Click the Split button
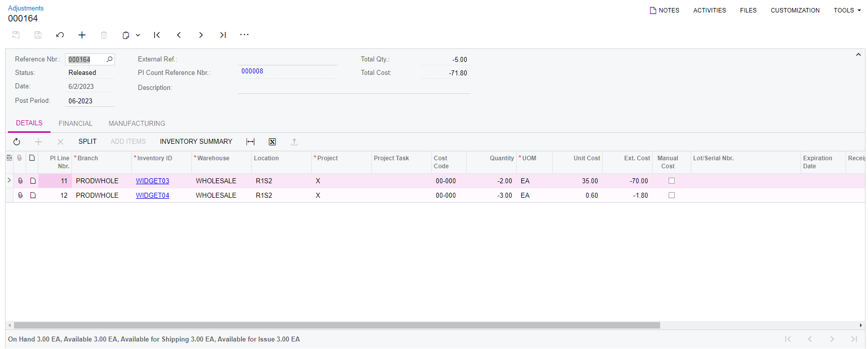Image resolution: width=868 pixels, height=349 pixels. click(87, 142)
